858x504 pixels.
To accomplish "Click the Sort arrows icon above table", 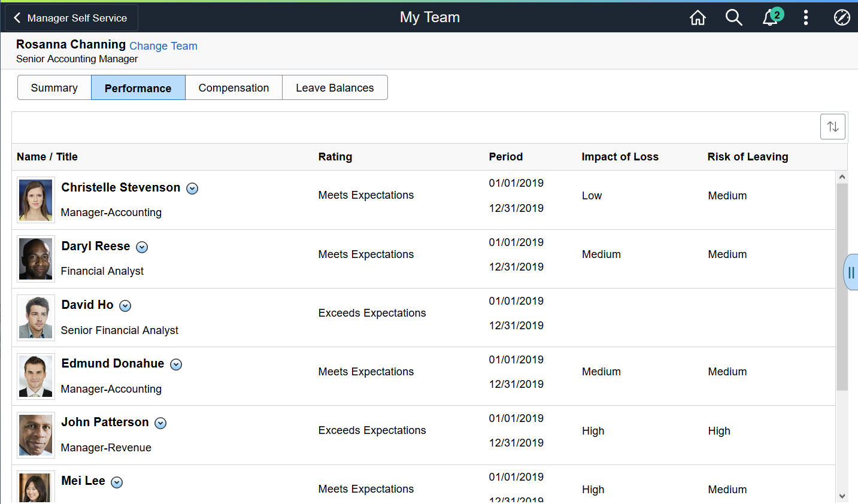I will click(833, 126).
